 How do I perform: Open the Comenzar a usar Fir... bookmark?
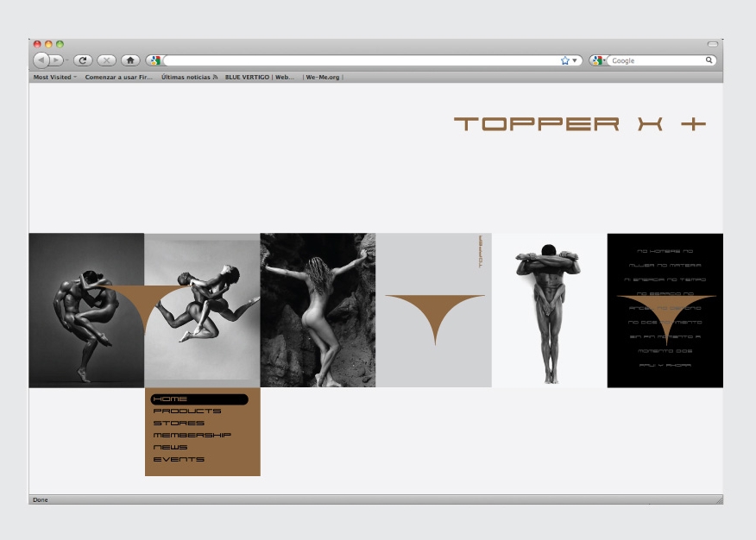click(118, 77)
